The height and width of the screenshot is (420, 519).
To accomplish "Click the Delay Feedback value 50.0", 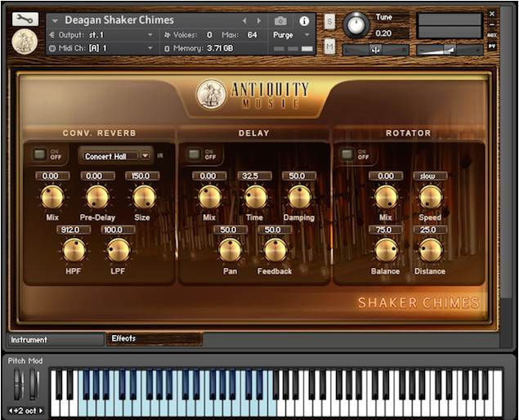I will click(x=275, y=230).
